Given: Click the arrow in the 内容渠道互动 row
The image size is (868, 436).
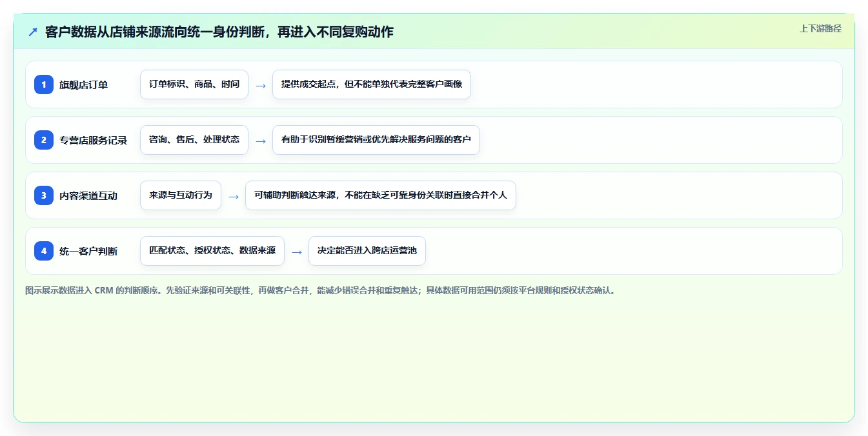Looking at the screenshot, I should pos(234,196).
